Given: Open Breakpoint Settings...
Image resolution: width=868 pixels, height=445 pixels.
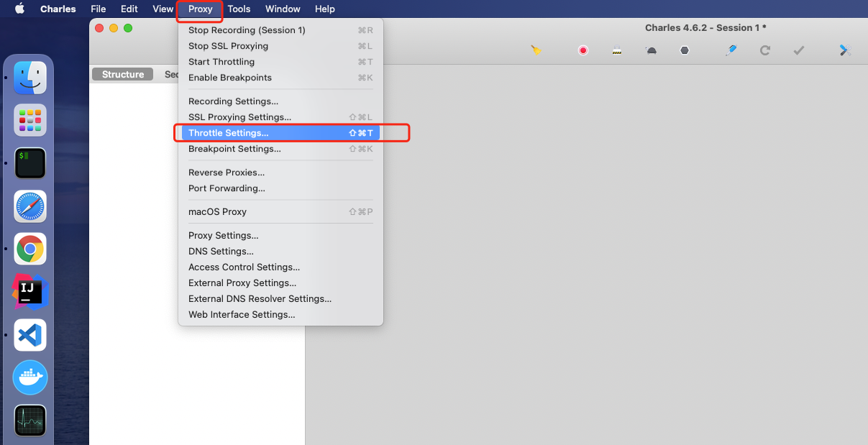Looking at the screenshot, I should 280,149.
